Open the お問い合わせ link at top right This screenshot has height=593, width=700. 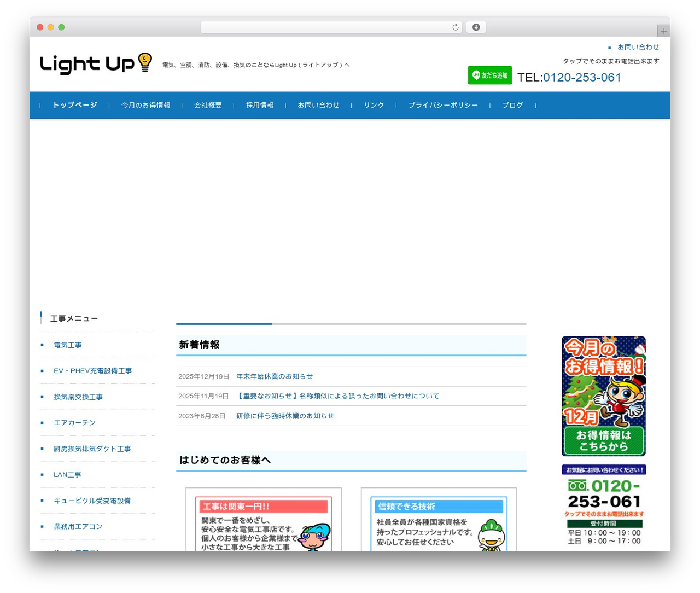pyautogui.click(x=638, y=47)
